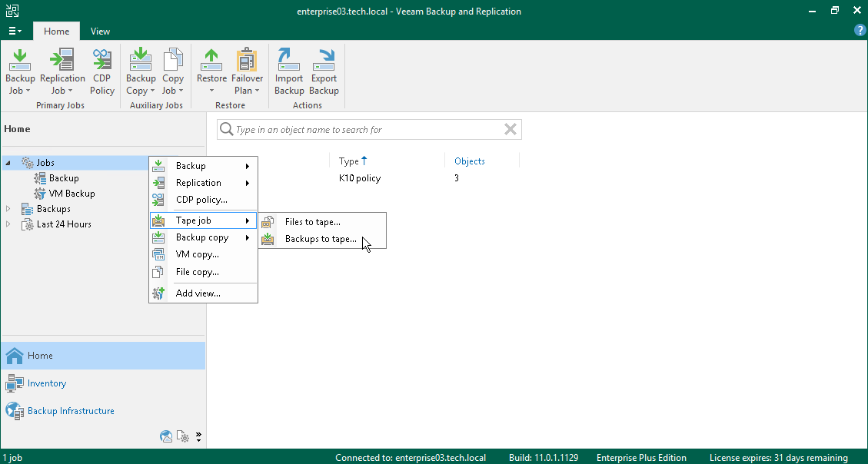Image resolution: width=868 pixels, height=464 pixels.
Task: Click the Replication Job ribbon icon
Action: [62, 60]
